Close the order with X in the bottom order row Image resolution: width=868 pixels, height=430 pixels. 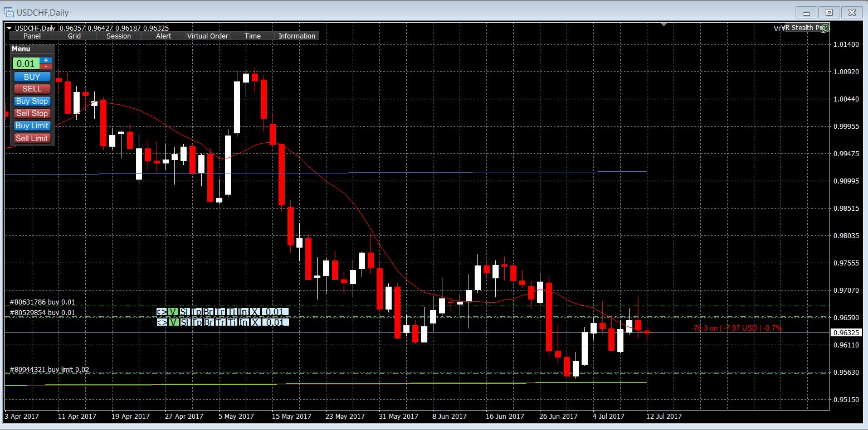tap(255, 322)
